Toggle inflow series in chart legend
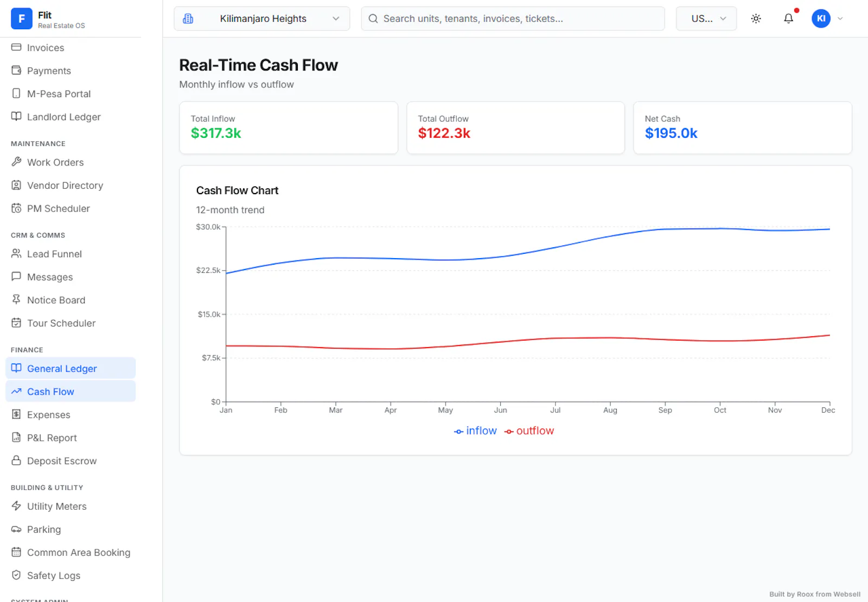 pos(475,431)
